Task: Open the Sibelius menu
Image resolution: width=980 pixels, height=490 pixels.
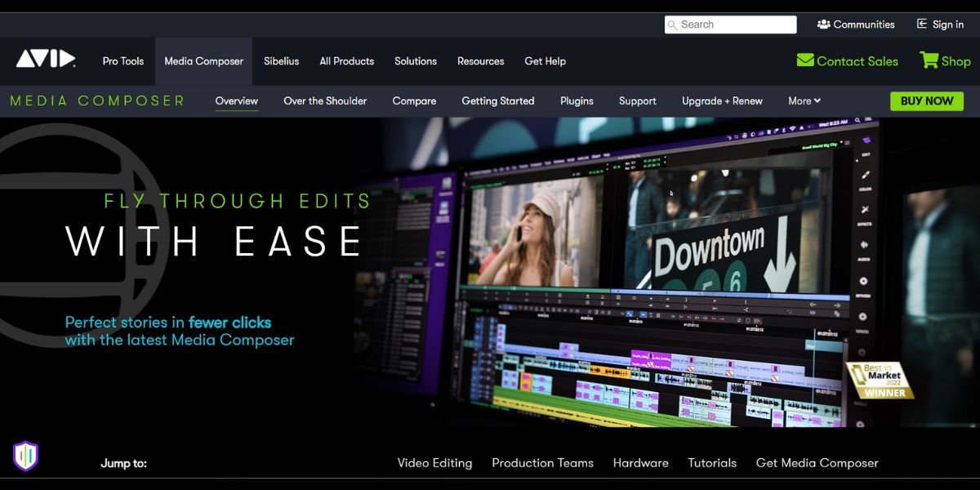Action: point(282,61)
